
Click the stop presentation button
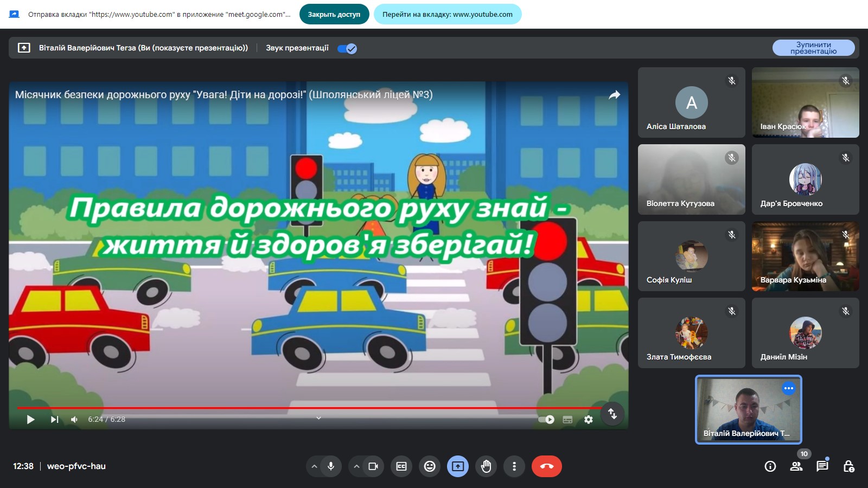pos(813,48)
